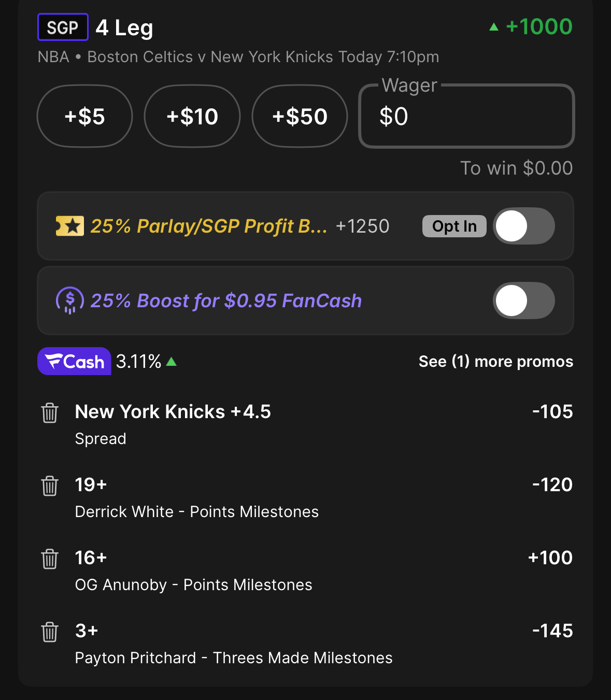Remove the New York Knicks +4.5 spread leg
Image resolution: width=611 pixels, height=700 pixels.
(50, 413)
